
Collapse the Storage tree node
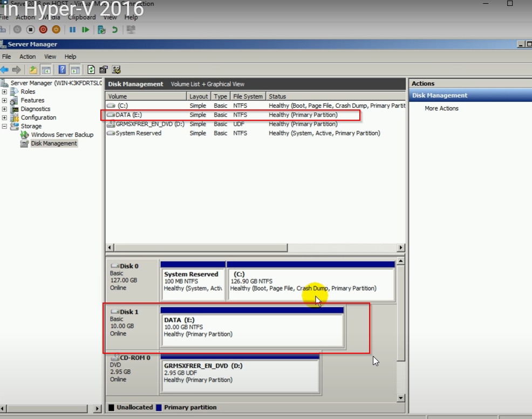4,126
